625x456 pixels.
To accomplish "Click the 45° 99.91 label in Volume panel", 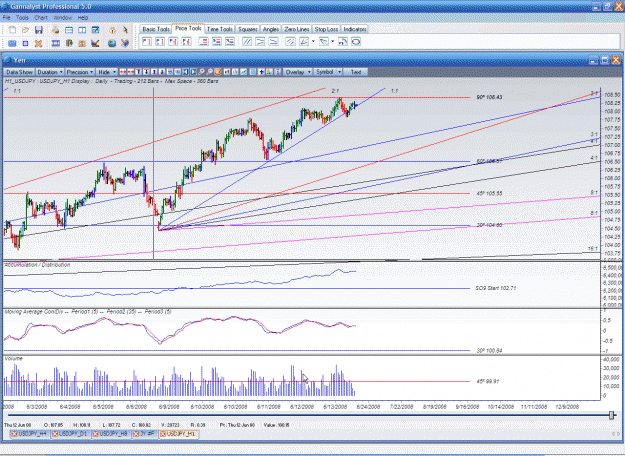I will tap(487, 381).
